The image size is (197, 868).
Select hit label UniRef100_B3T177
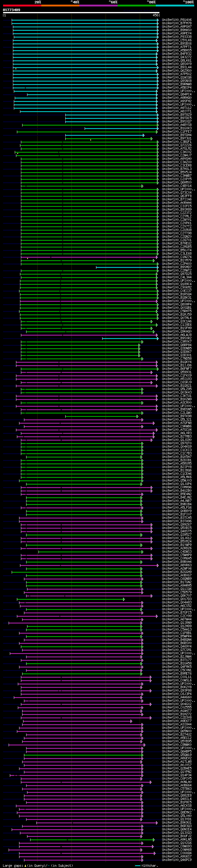pos(177,660)
